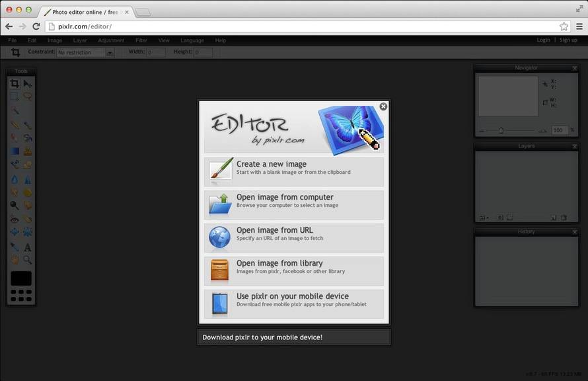Image resolution: width=588 pixels, height=381 pixels.
Task: Open the Constraint dropdown
Action: [x=85, y=52]
